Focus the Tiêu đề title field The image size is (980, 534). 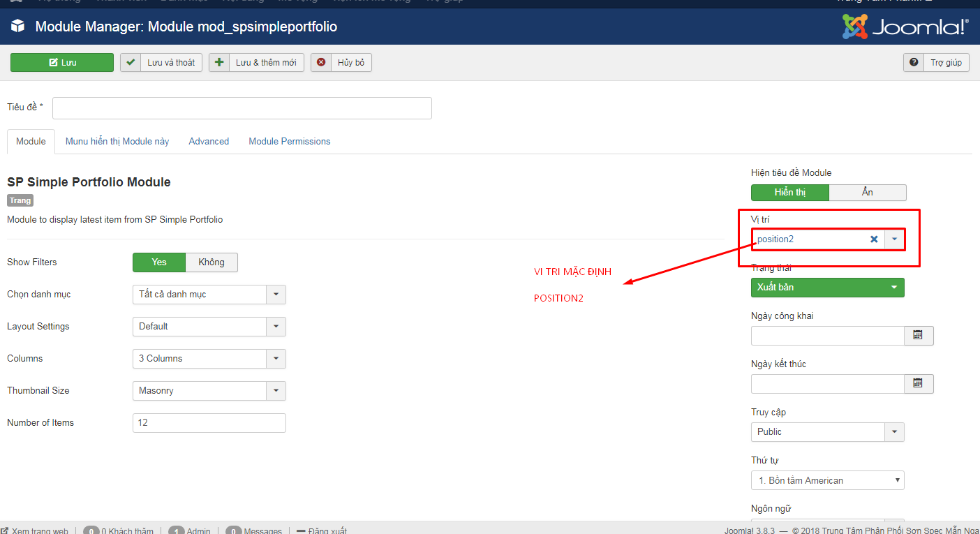pos(242,108)
